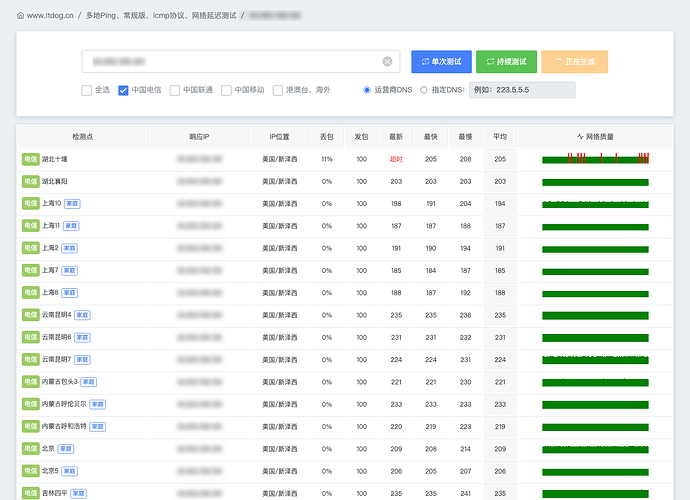Click 云南昆明7 network quality bar

[595, 360]
